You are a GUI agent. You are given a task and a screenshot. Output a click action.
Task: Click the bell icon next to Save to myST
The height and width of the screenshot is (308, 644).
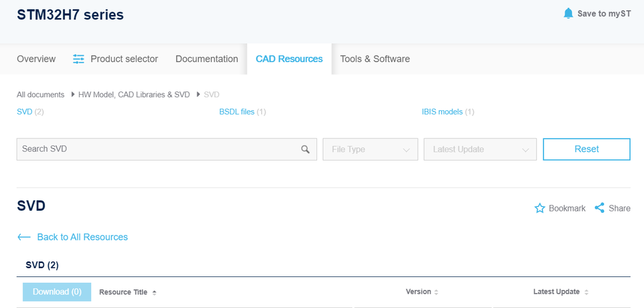568,14
